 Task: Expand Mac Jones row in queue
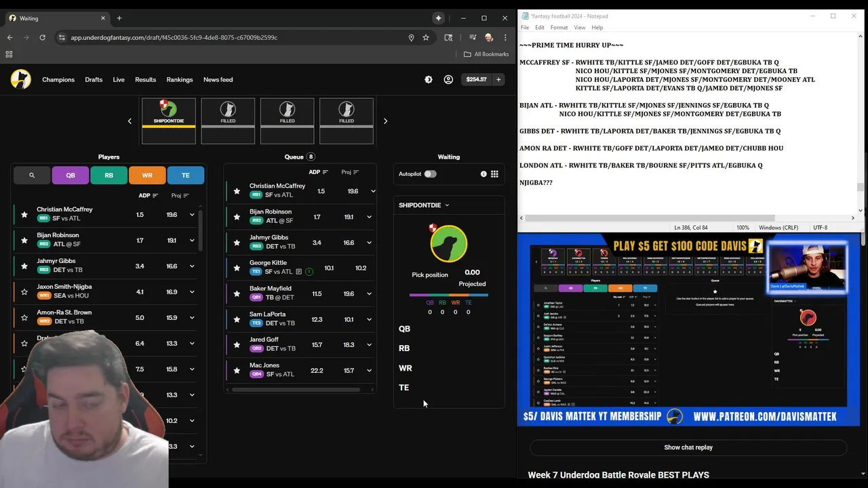coord(369,371)
